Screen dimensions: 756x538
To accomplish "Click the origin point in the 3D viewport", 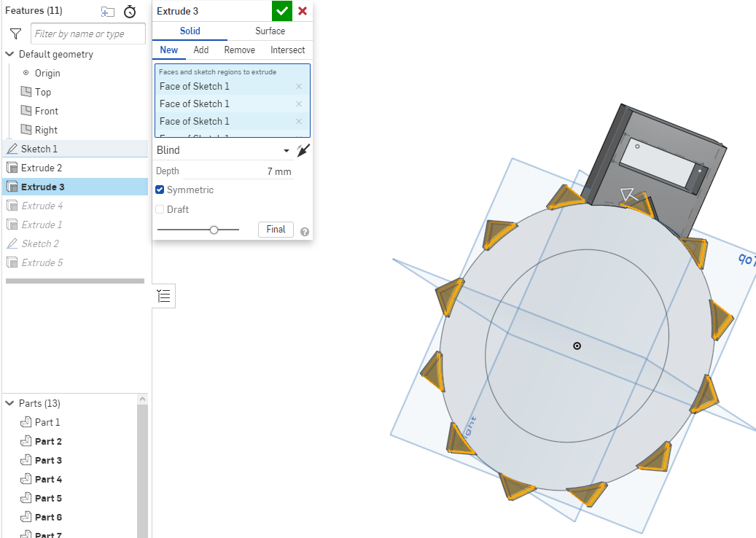I will tap(577, 346).
